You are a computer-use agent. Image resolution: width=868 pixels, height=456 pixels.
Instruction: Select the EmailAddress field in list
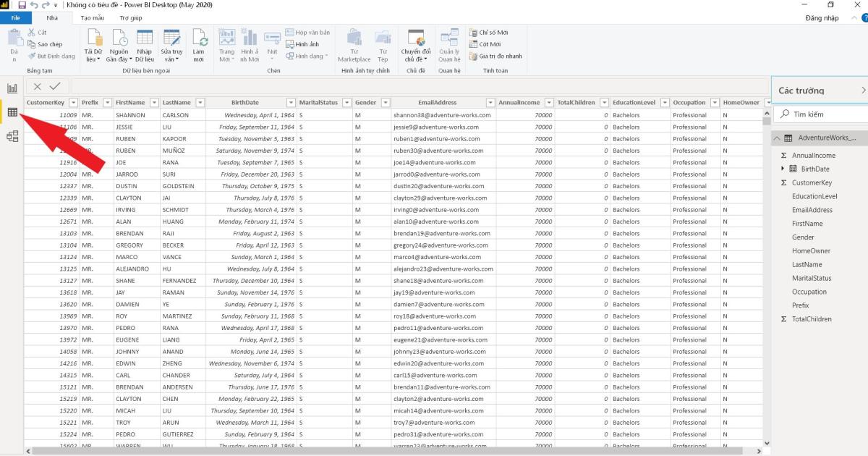click(x=812, y=210)
